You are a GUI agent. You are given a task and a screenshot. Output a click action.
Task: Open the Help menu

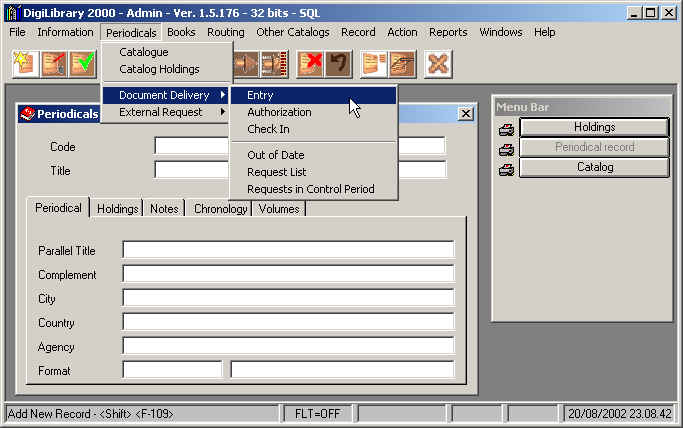(544, 32)
